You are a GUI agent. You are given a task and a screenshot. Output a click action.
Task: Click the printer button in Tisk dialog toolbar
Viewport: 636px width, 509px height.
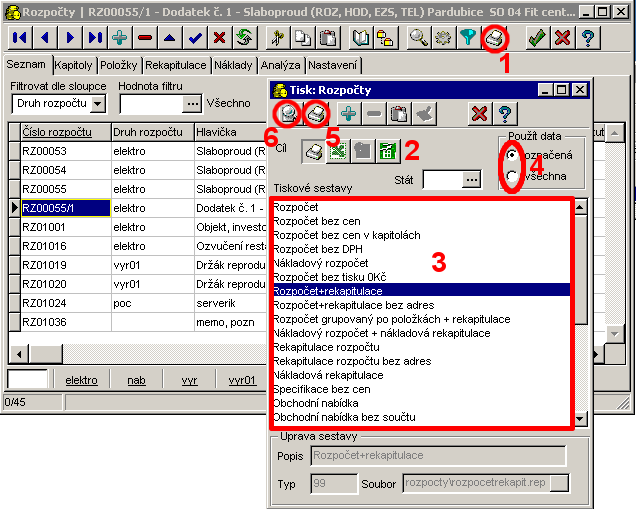point(316,114)
